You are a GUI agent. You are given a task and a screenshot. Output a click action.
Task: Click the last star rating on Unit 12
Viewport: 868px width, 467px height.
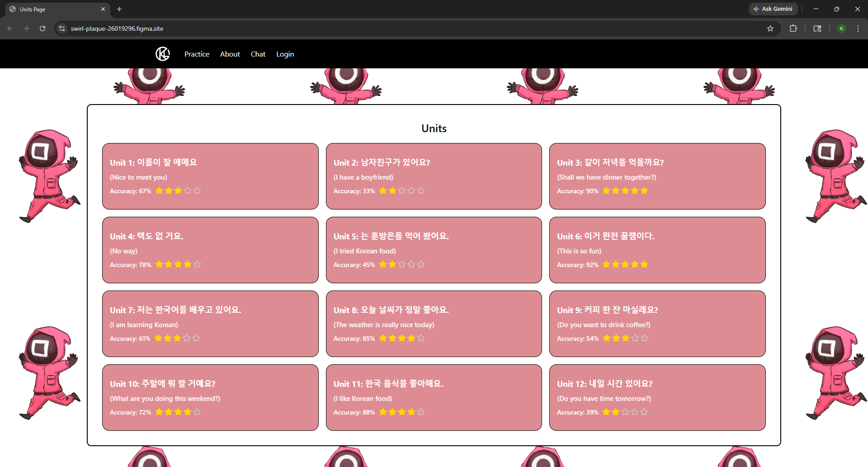coord(645,412)
